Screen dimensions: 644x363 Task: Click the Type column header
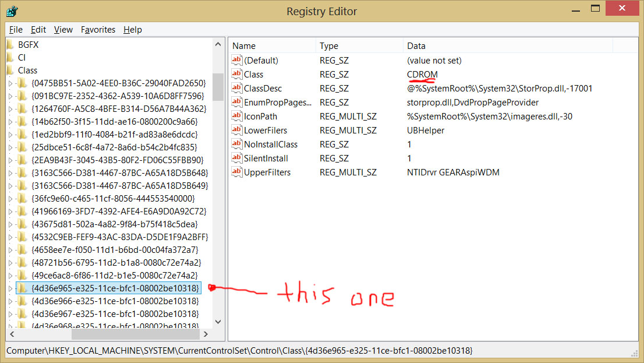coord(359,45)
